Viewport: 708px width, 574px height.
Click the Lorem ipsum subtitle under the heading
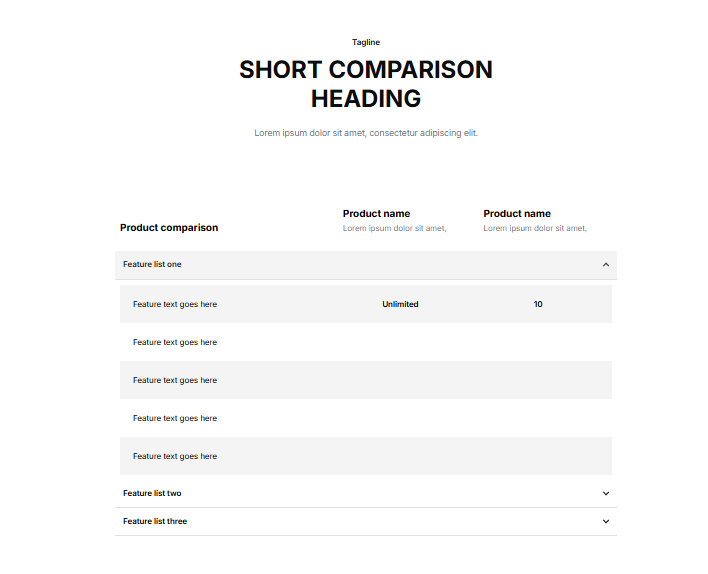coord(366,133)
